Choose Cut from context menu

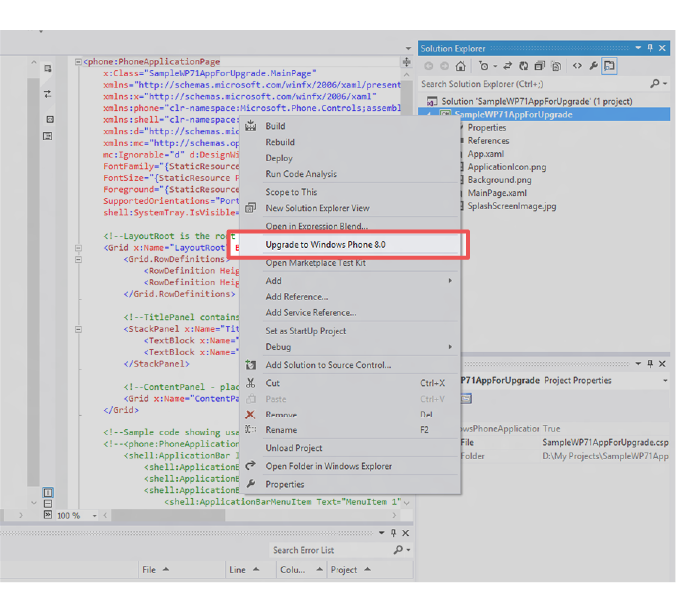tap(349, 383)
